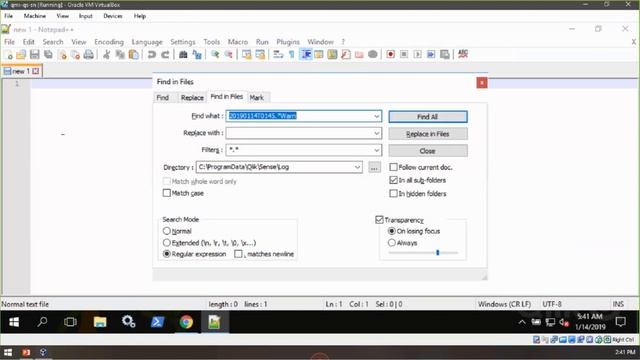
Task: Switch to the Replace tab
Action: 192,98
